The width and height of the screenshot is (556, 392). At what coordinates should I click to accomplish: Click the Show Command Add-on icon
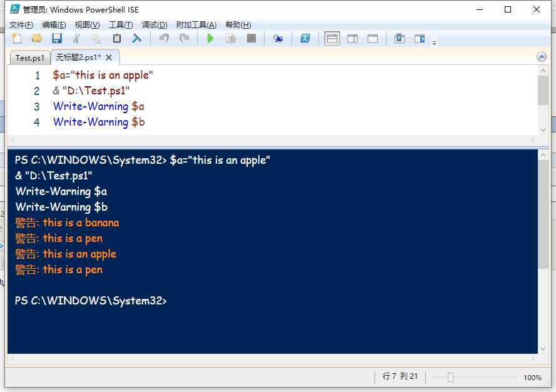[x=420, y=38]
